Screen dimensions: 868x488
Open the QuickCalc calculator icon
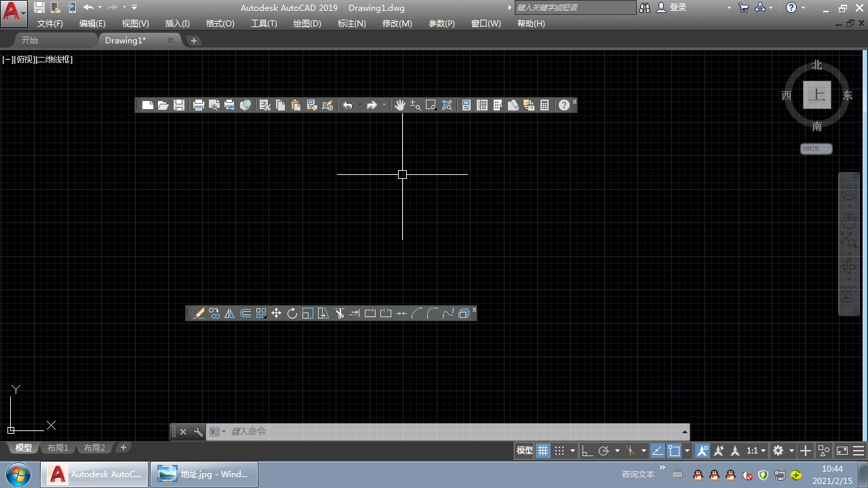[x=545, y=105]
